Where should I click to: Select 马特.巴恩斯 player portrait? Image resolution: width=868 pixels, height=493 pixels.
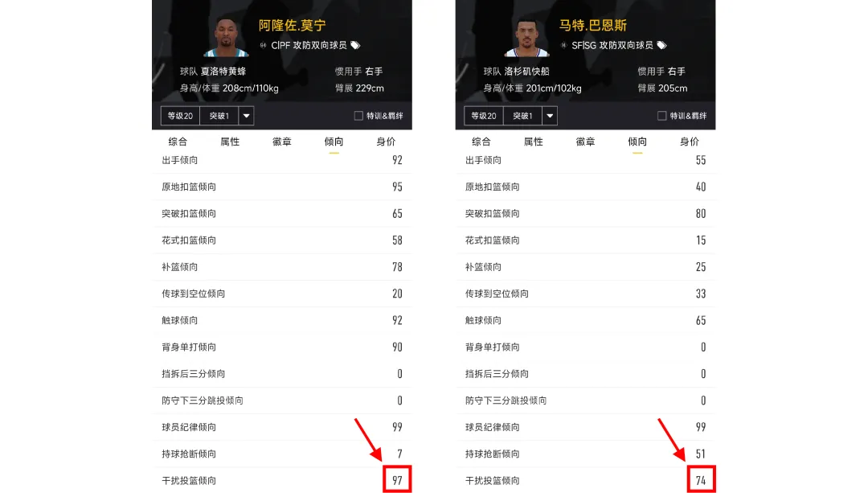526,37
